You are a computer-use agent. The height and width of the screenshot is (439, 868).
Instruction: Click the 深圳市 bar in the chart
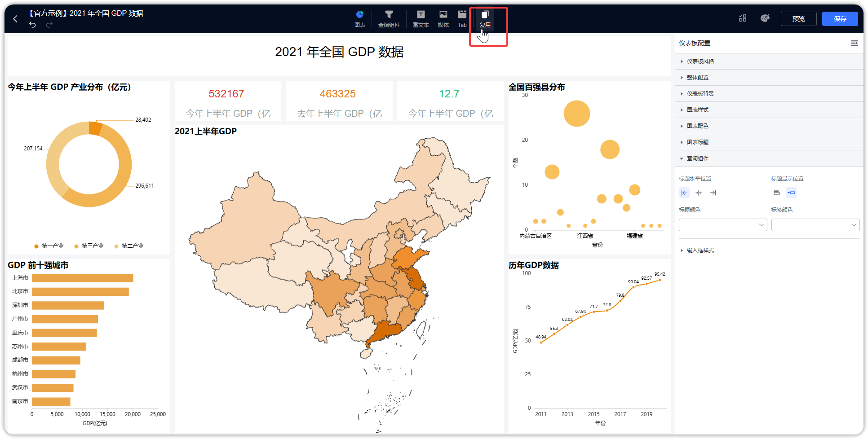click(x=68, y=306)
